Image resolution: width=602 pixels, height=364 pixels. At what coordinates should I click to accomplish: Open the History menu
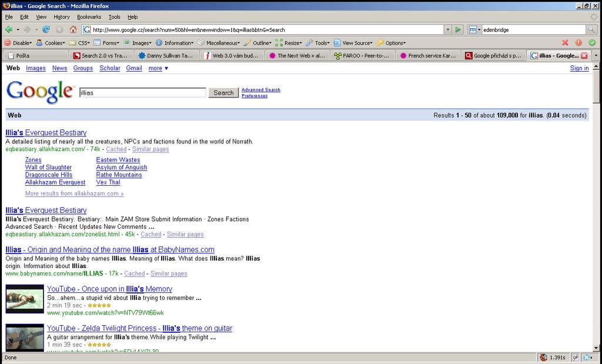(61, 17)
